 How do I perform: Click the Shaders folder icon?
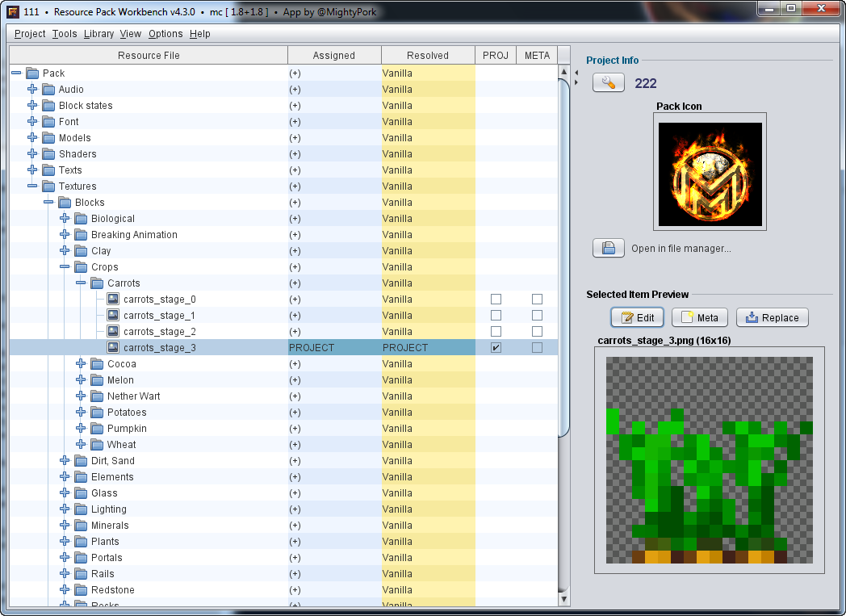pyautogui.click(x=48, y=154)
